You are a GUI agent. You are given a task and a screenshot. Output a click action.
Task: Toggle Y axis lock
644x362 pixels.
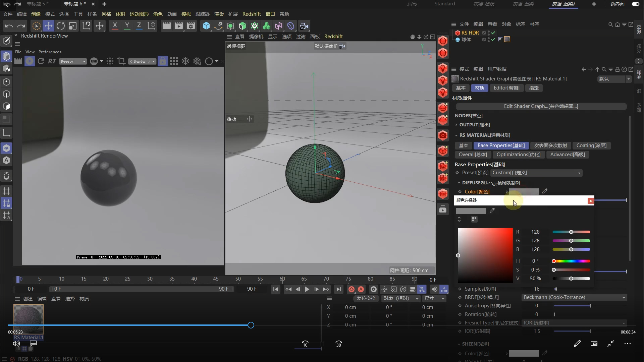coord(127,26)
